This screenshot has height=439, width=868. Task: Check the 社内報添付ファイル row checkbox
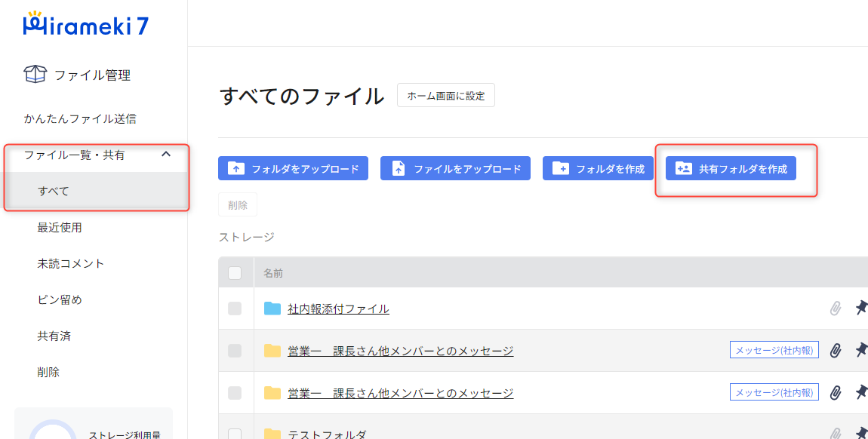pyautogui.click(x=235, y=309)
